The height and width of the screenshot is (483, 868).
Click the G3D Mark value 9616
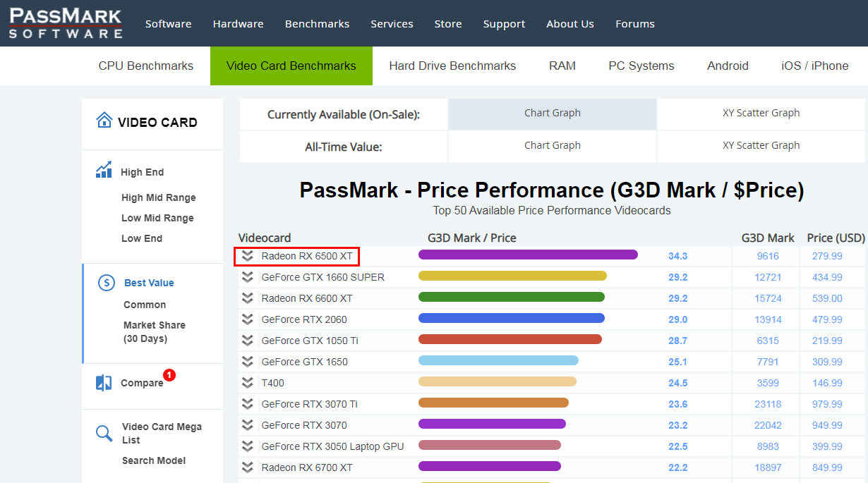point(768,256)
